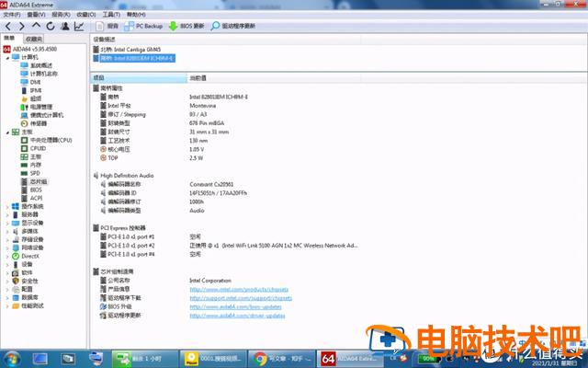Image resolution: width=588 pixels, height=368 pixels.
Task: Collapse the 计算机 tree branch
Action: point(7,57)
